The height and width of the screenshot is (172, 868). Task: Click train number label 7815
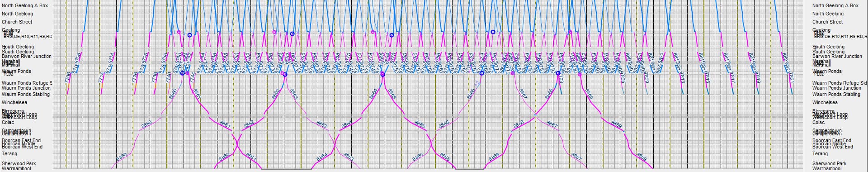click(x=707, y=77)
